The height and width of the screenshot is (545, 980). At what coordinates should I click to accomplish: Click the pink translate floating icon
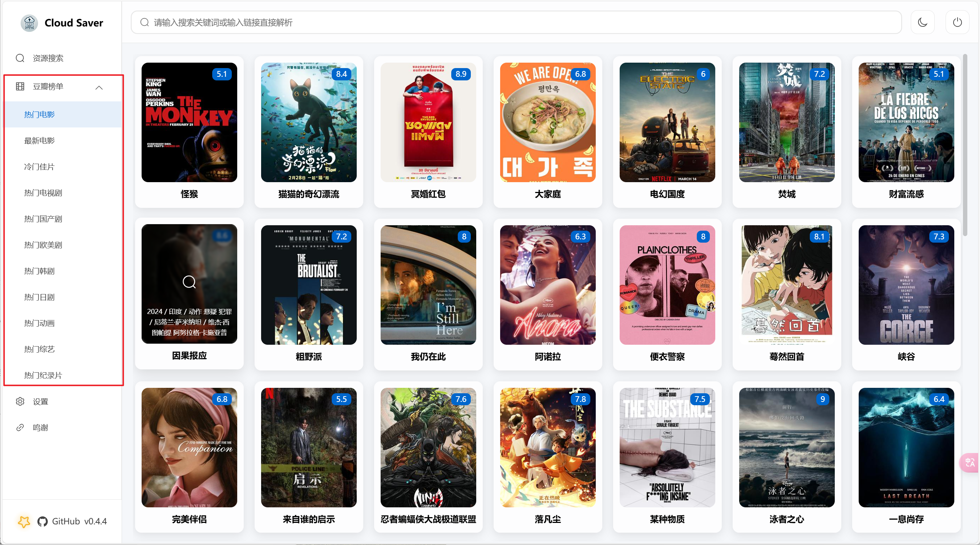[970, 462]
